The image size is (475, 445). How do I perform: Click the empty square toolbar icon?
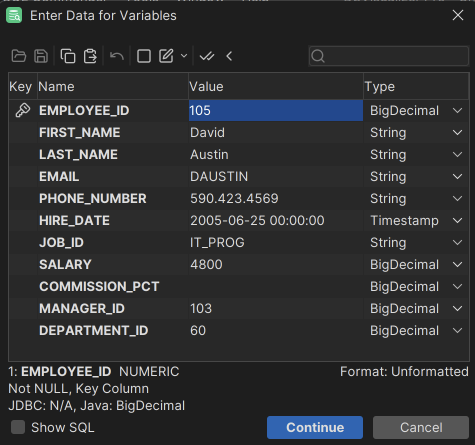point(144,56)
